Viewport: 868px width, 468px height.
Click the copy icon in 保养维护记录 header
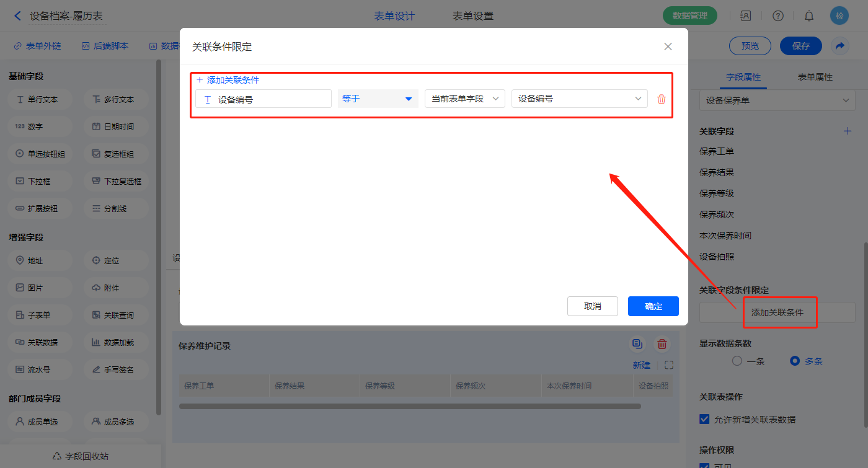click(637, 344)
